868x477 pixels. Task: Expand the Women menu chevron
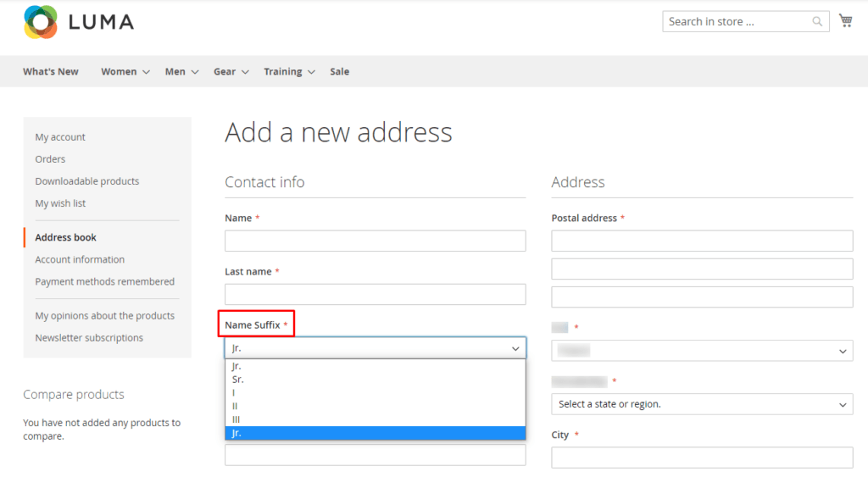tap(146, 72)
